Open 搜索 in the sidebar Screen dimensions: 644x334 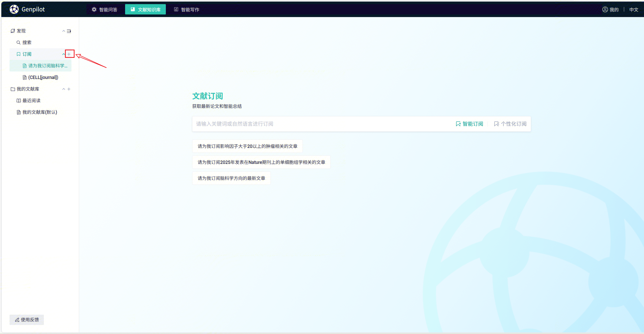point(27,42)
